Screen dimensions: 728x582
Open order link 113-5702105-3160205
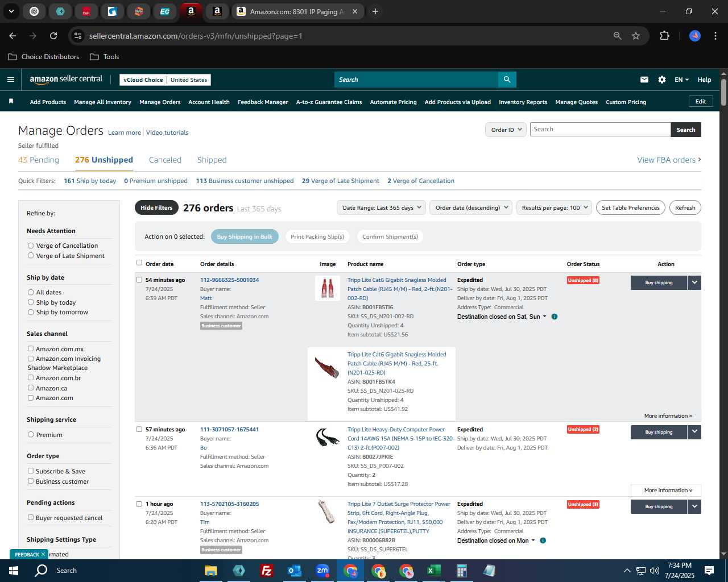(229, 504)
